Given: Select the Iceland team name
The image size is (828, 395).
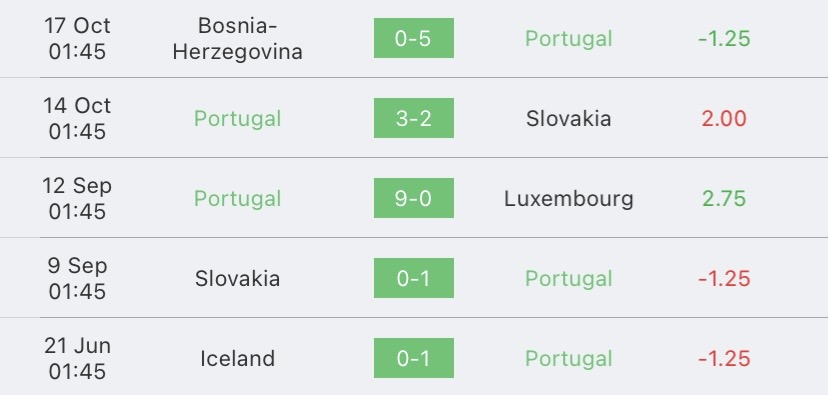Looking at the screenshot, I should [x=238, y=359].
